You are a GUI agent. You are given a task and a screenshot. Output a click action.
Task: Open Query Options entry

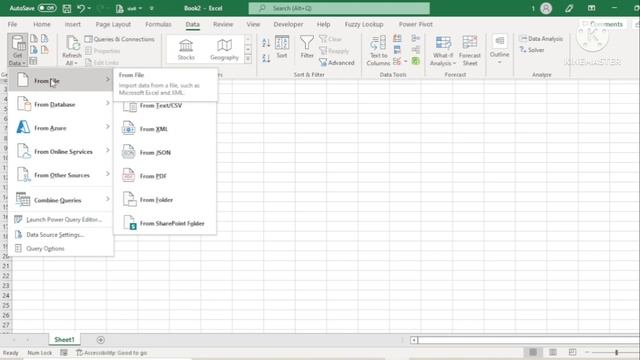coord(60,248)
